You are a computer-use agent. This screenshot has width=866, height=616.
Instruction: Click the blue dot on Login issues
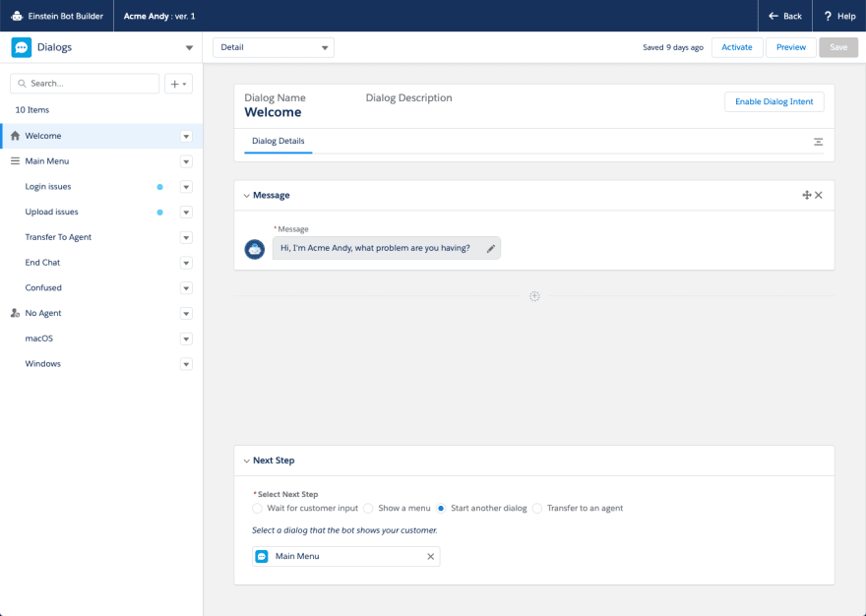point(160,187)
